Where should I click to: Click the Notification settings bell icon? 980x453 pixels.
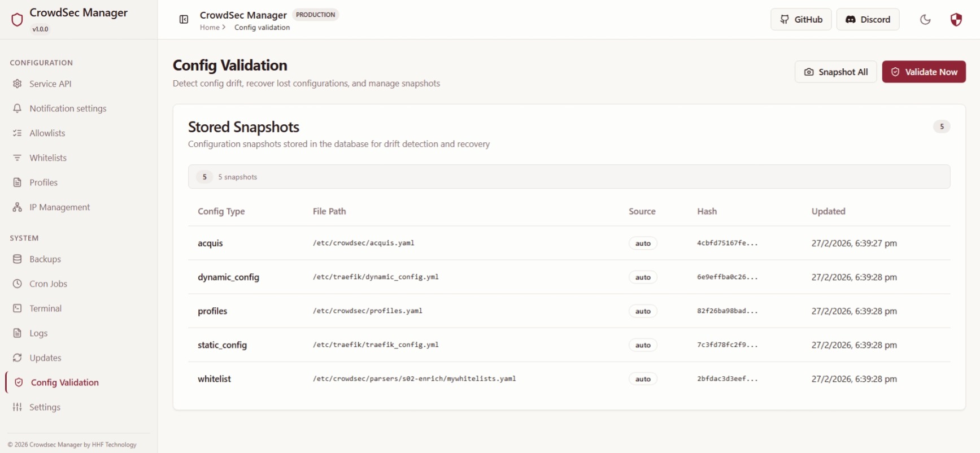(18, 108)
